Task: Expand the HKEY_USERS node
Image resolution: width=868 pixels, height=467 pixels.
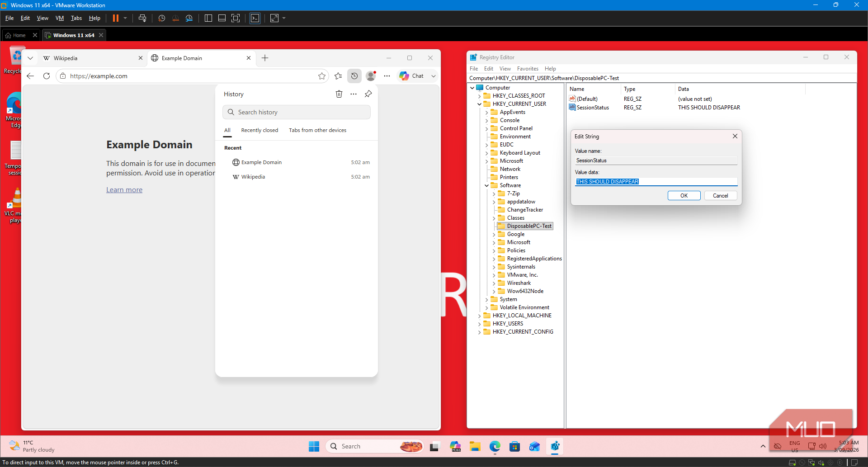Action: 479,324
